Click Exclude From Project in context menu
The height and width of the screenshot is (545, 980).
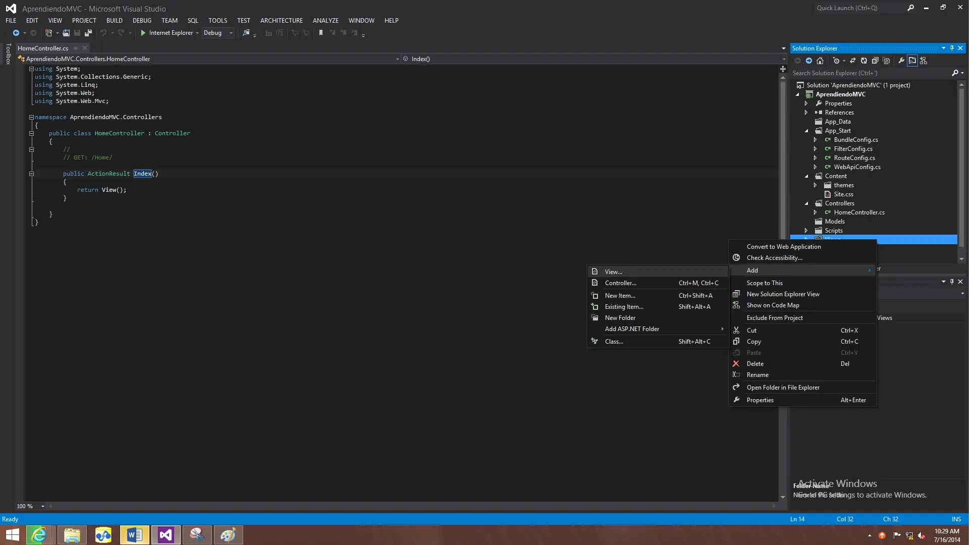pyautogui.click(x=802, y=318)
